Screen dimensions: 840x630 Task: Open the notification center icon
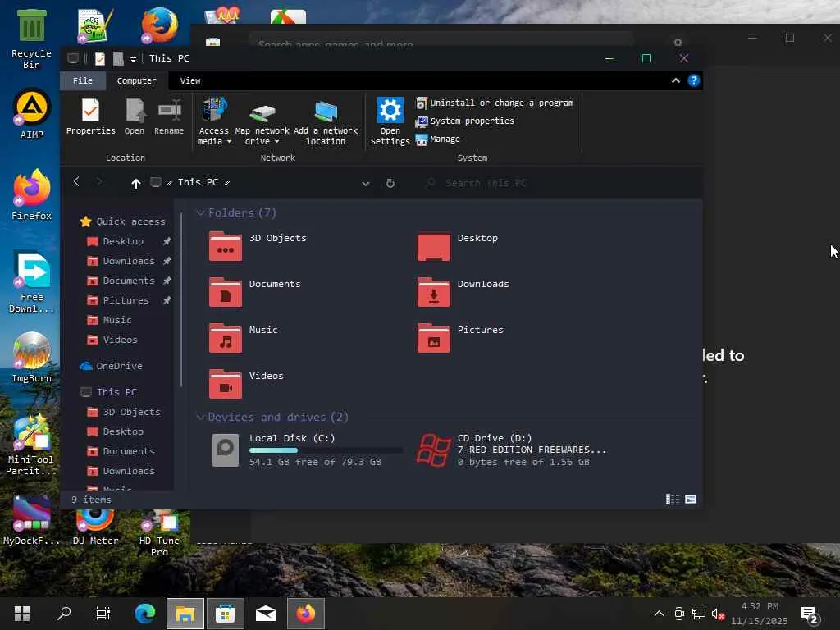[x=810, y=615]
